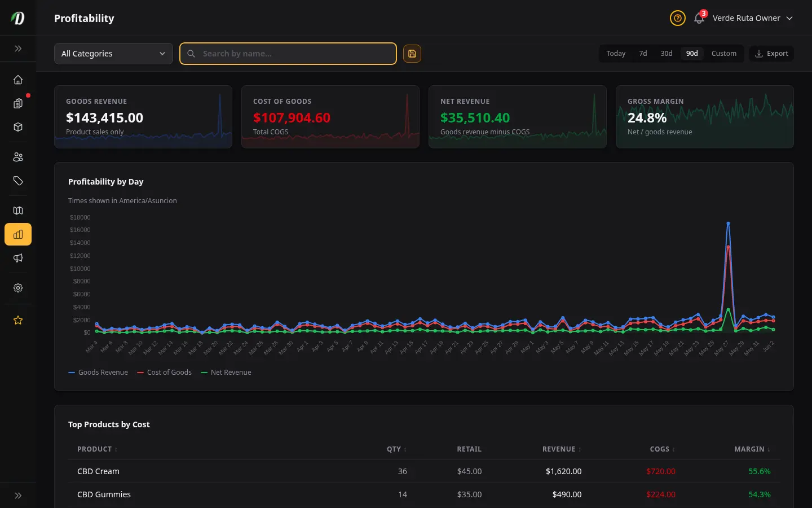
Task: Click the Profitability page title
Action: (x=84, y=18)
